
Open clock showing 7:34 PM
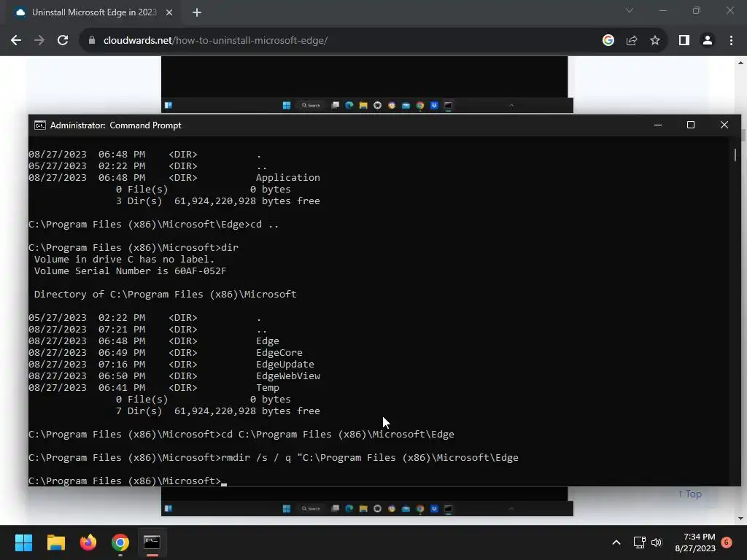click(x=695, y=542)
